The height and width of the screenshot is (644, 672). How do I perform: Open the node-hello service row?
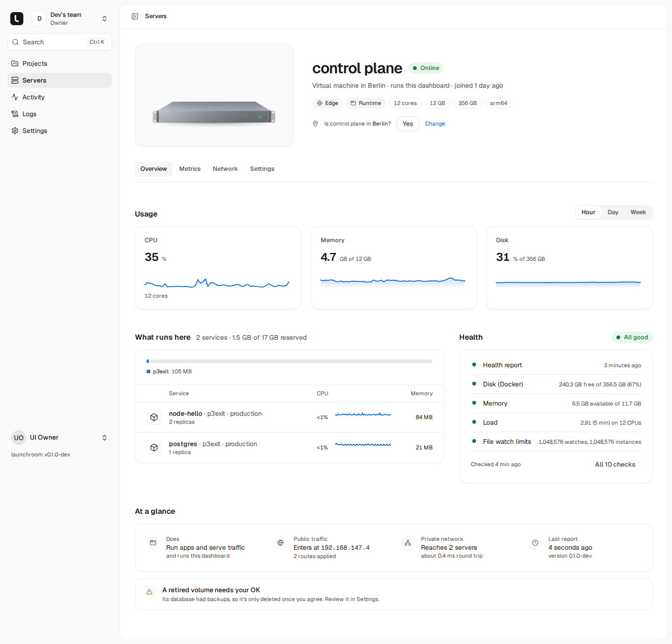pos(289,417)
